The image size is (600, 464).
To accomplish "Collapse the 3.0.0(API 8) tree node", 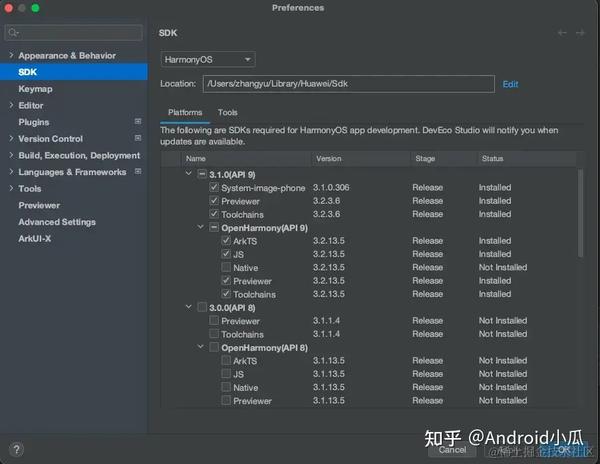I will point(188,307).
